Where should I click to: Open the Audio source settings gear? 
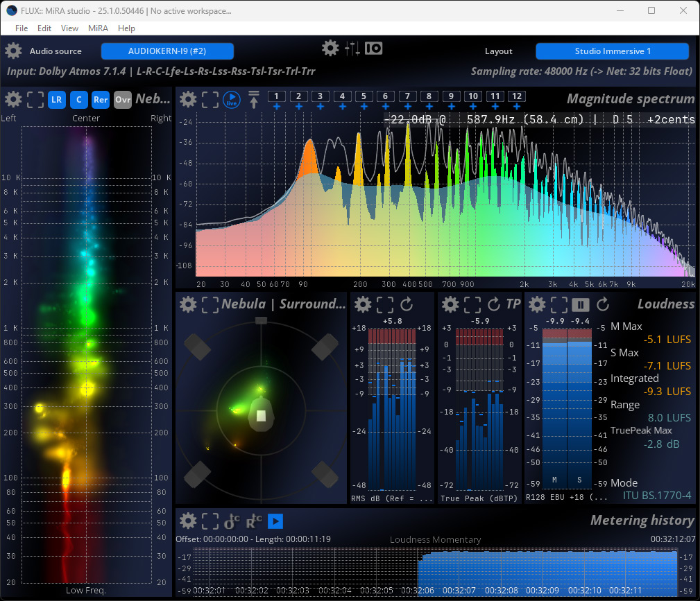coord(13,51)
